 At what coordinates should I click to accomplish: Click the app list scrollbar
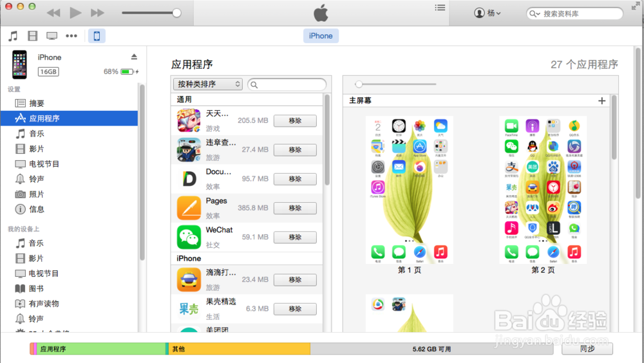327,140
